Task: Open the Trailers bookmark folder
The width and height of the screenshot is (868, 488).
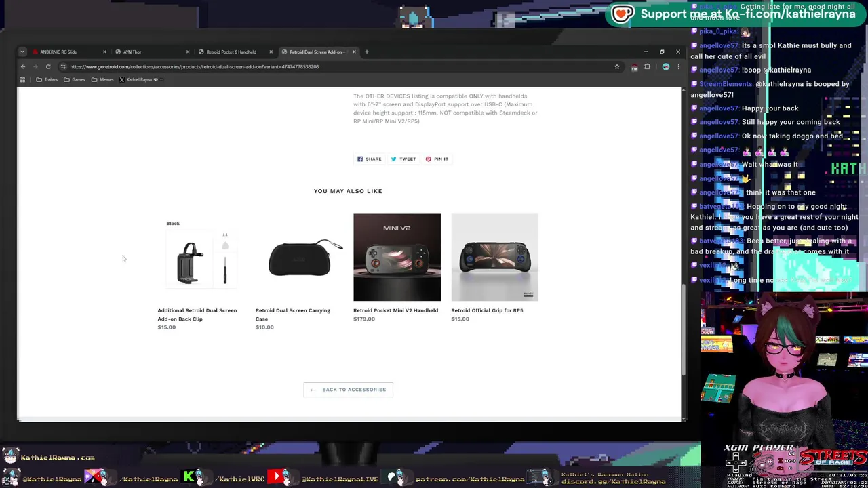Action: pos(47,79)
